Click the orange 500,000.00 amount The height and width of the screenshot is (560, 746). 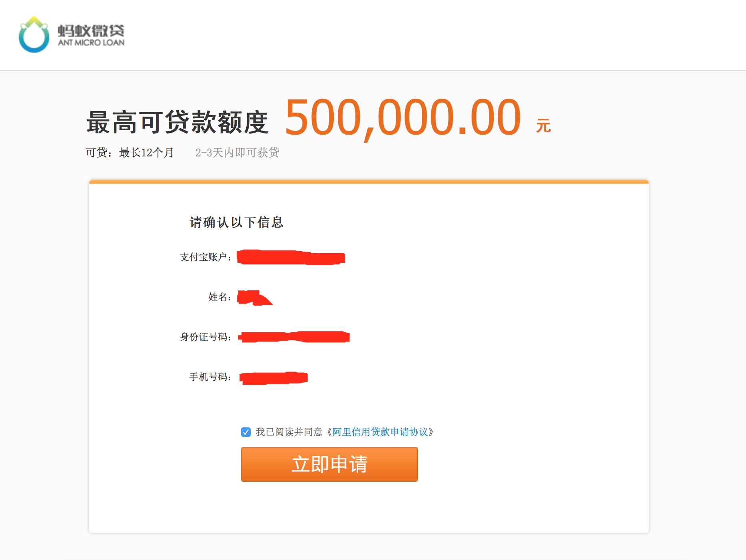[x=404, y=120]
